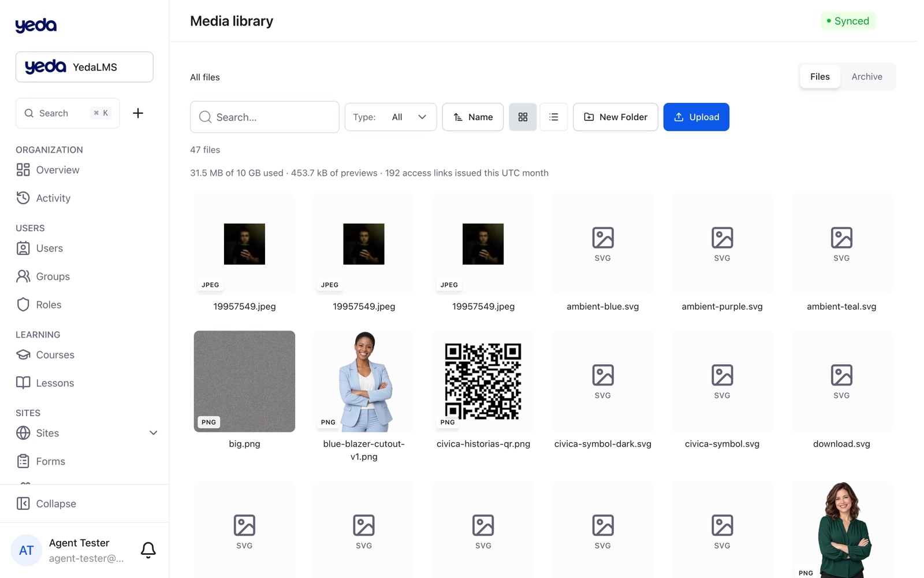Go to Users via its icon
The width and height of the screenshot is (924, 578).
coord(23,249)
